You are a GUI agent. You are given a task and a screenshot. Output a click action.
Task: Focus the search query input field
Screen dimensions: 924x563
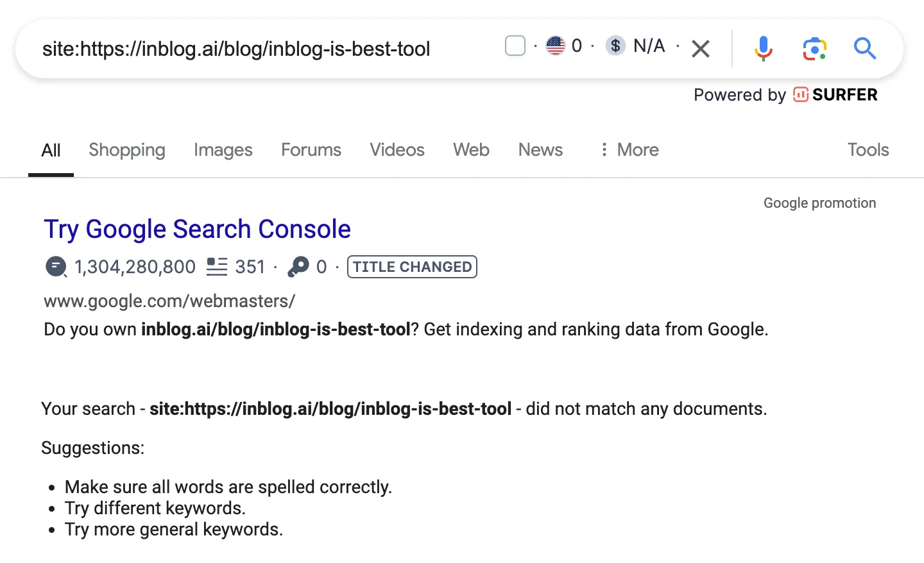pos(257,49)
